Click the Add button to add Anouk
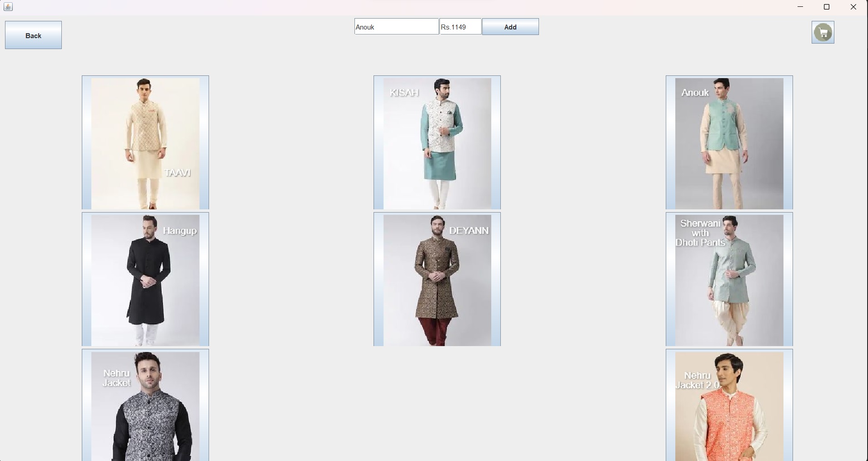The image size is (868, 461). [x=510, y=26]
